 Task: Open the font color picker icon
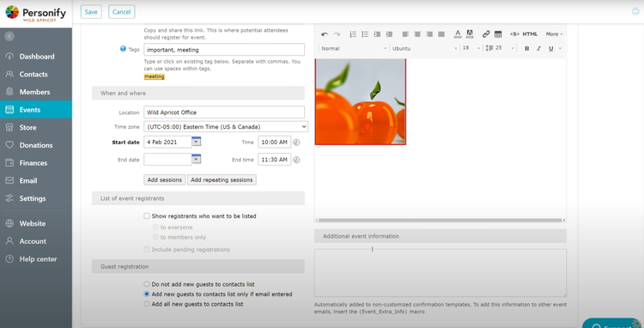[458, 34]
